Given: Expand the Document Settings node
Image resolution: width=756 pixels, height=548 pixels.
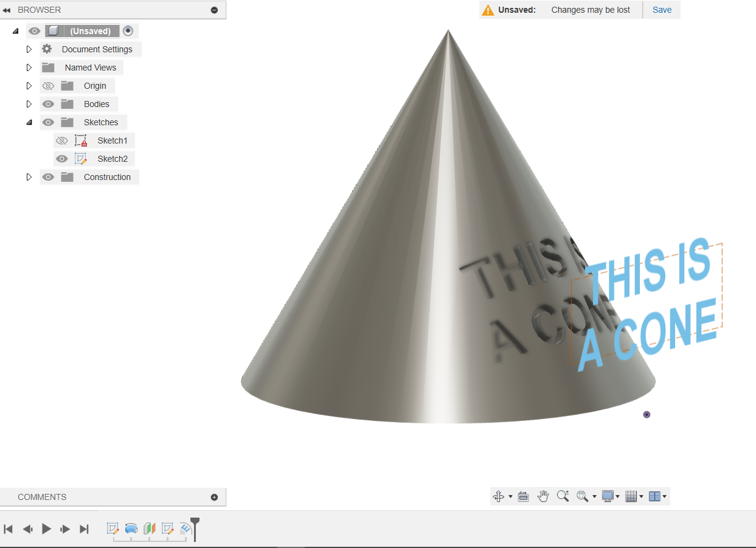Looking at the screenshot, I should (x=29, y=49).
